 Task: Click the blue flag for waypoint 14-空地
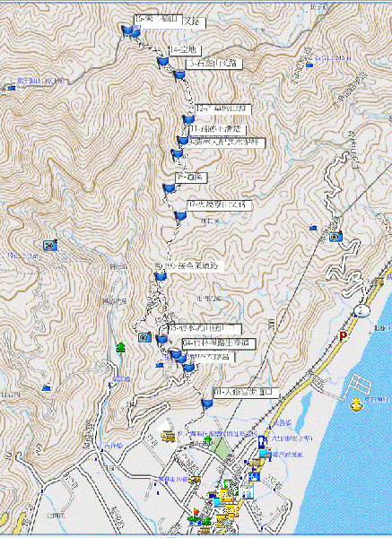click(163, 62)
